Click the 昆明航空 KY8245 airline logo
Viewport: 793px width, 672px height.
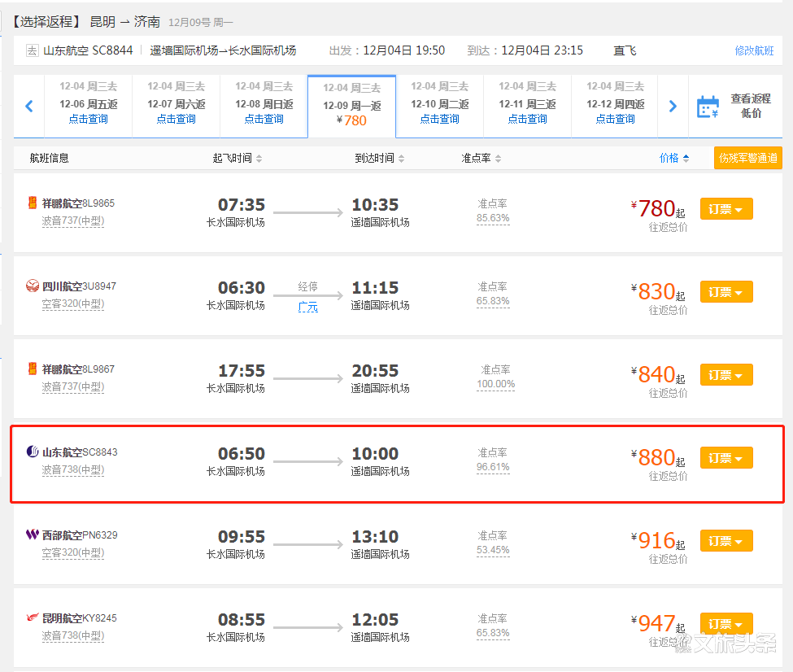[33, 617]
